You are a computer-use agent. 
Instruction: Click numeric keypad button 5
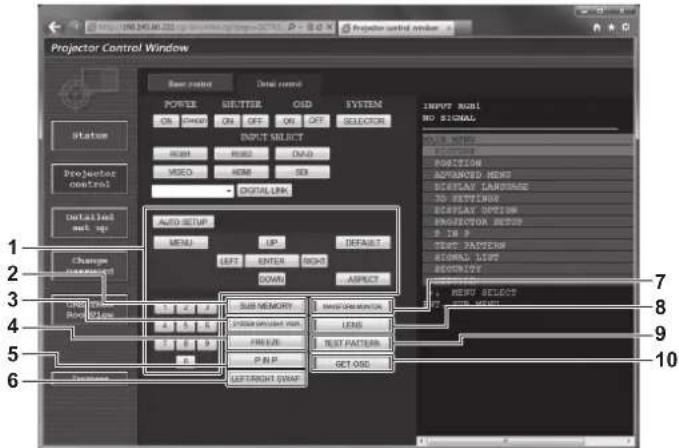[x=185, y=326]
